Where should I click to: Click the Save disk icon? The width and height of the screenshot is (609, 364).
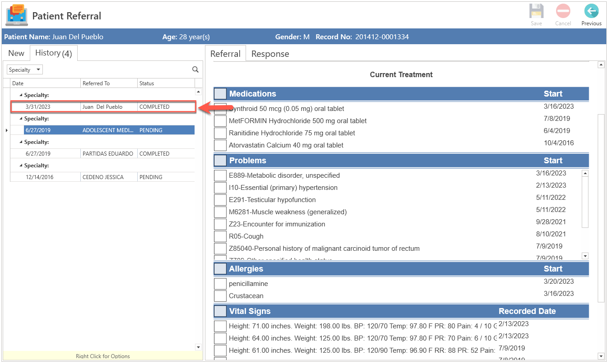[x=536, y=11]
